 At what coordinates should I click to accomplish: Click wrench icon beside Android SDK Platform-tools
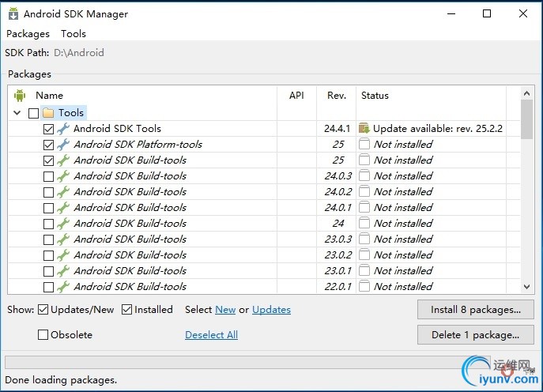point(63,145)
